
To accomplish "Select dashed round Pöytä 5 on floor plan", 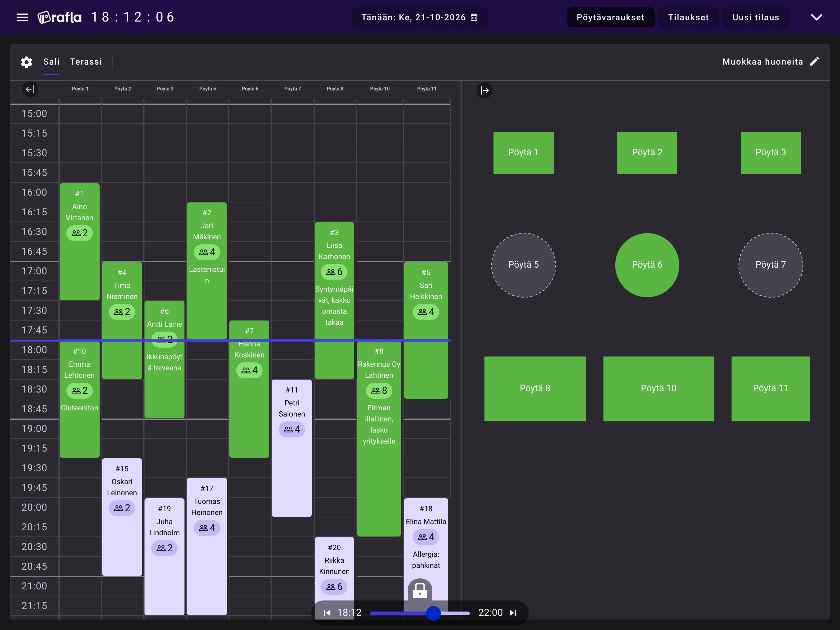I will click(523, 265).
